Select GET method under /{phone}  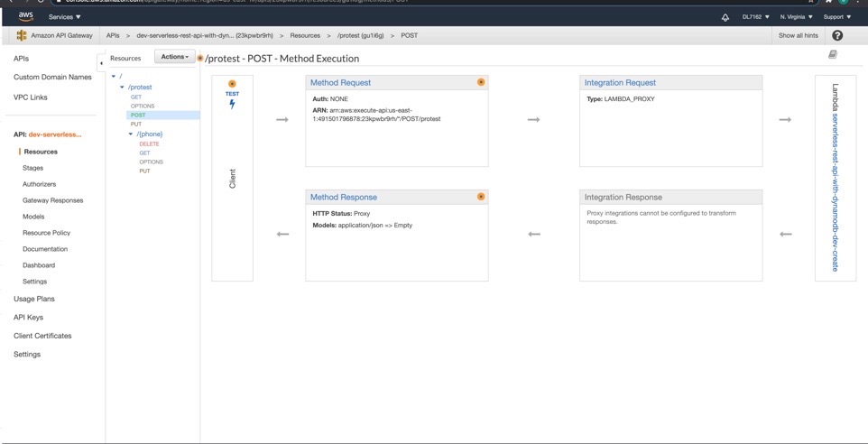tap(144, 153)
